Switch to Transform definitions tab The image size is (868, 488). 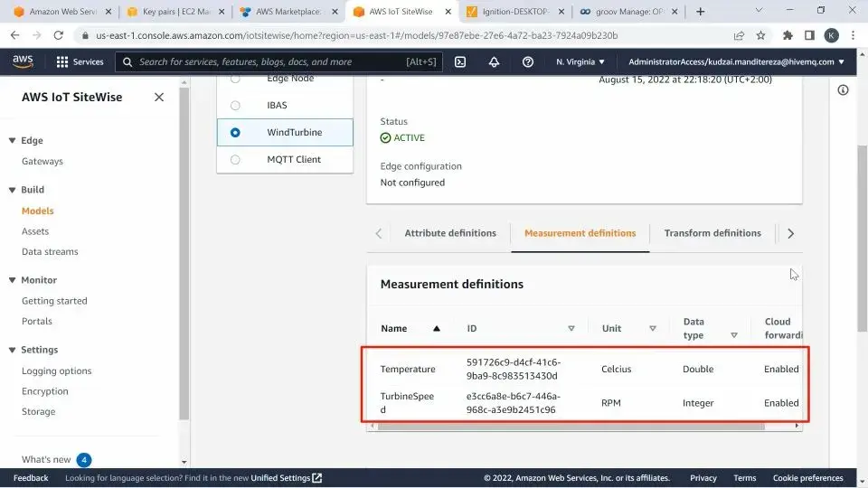coord(712,233)
